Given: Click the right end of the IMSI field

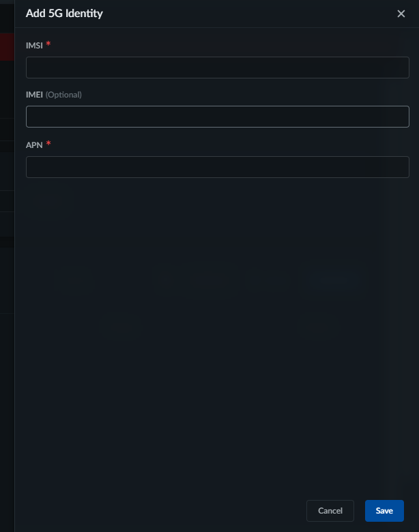Looking at the screenshot, I should [x=399, y=68].
